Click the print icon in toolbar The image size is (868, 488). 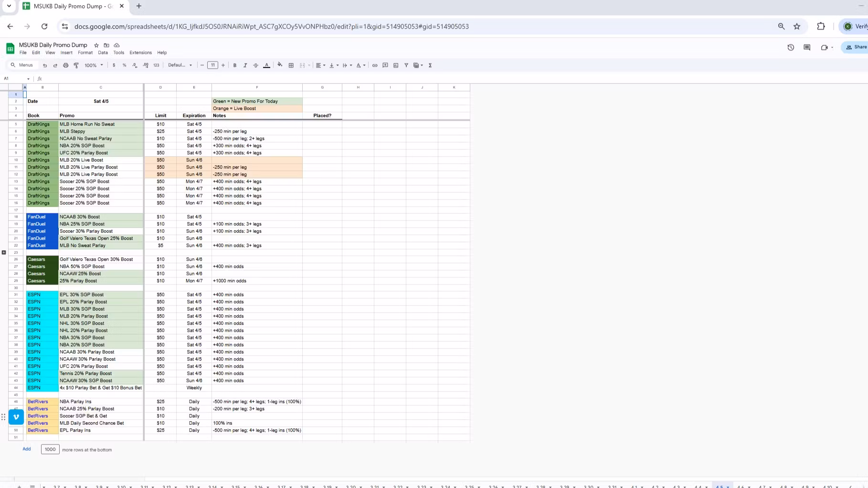[65, 65]
